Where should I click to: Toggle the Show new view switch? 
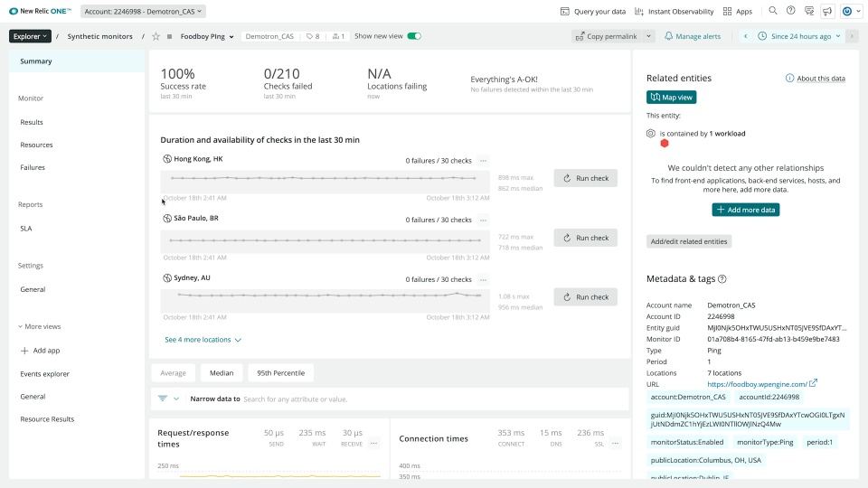414,36
